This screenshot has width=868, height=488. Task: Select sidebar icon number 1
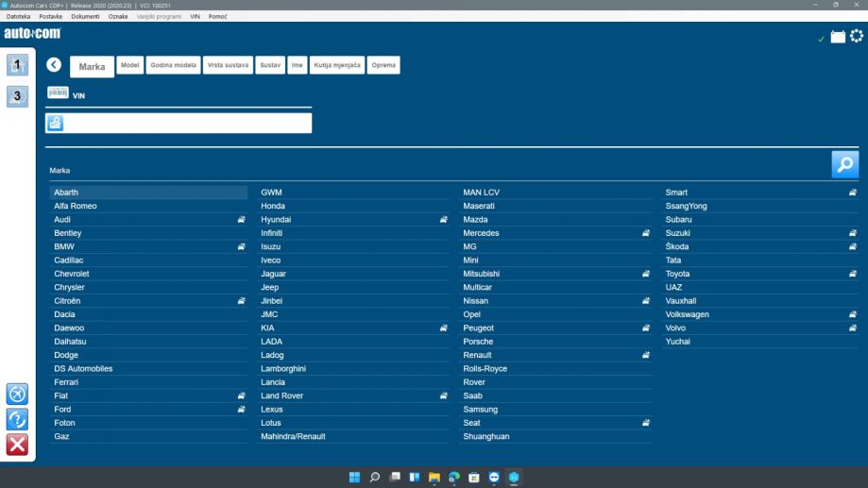pos(17,65)
